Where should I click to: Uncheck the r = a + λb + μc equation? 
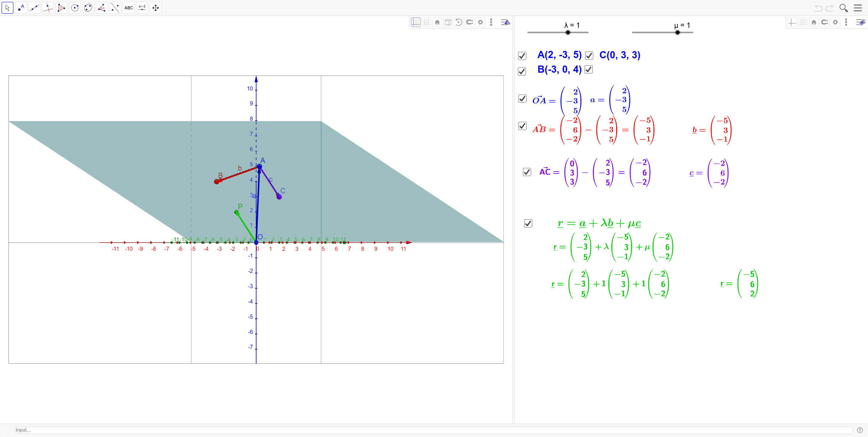(528, 223)
